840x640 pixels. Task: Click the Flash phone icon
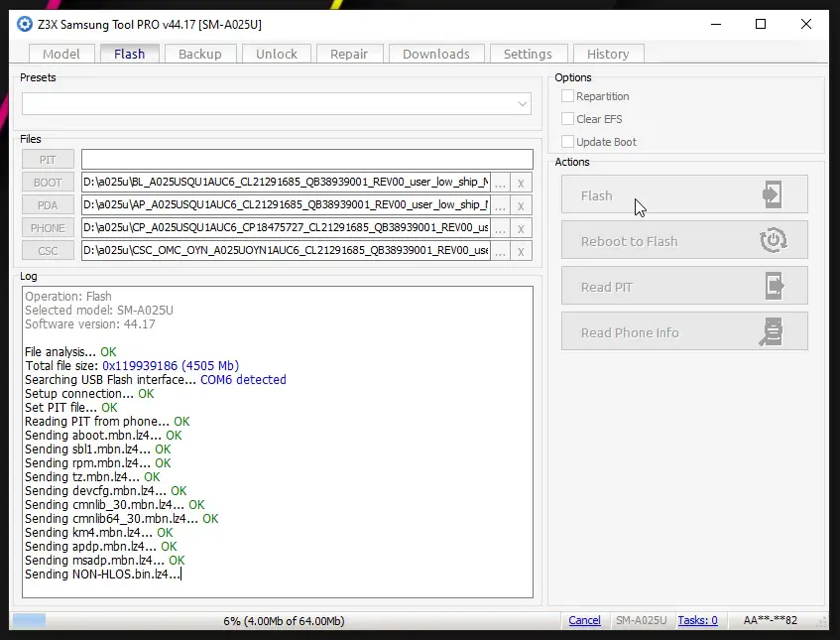tap(772, 195)
